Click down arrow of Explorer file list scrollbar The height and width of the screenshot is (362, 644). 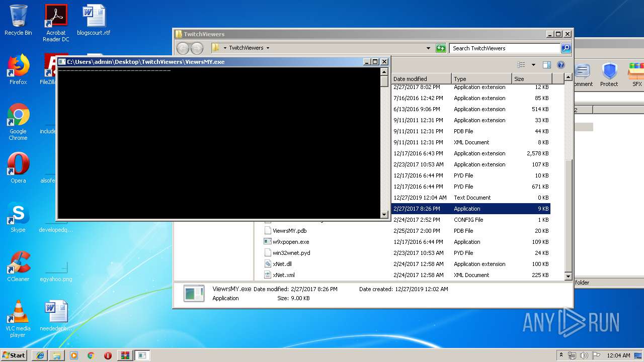click(568, 276)
